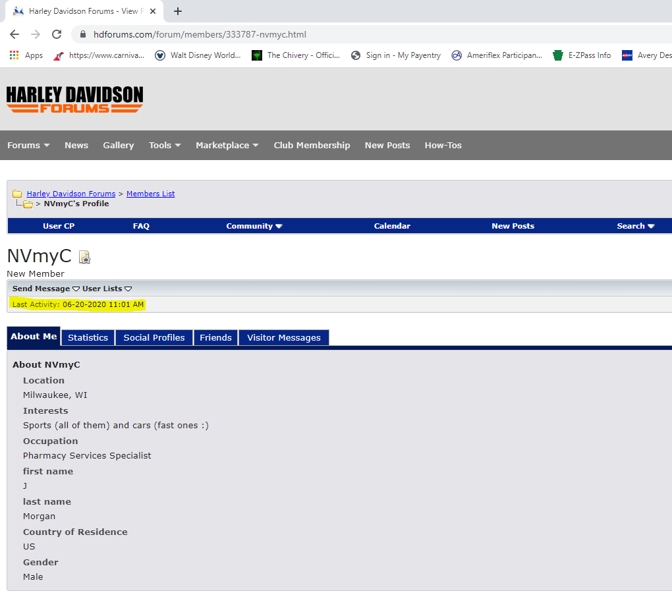Image resolution: width=672 pixels, height=616 pixels.
Task: Open the Members List breadcrumb link
Action: coord(150,194)
